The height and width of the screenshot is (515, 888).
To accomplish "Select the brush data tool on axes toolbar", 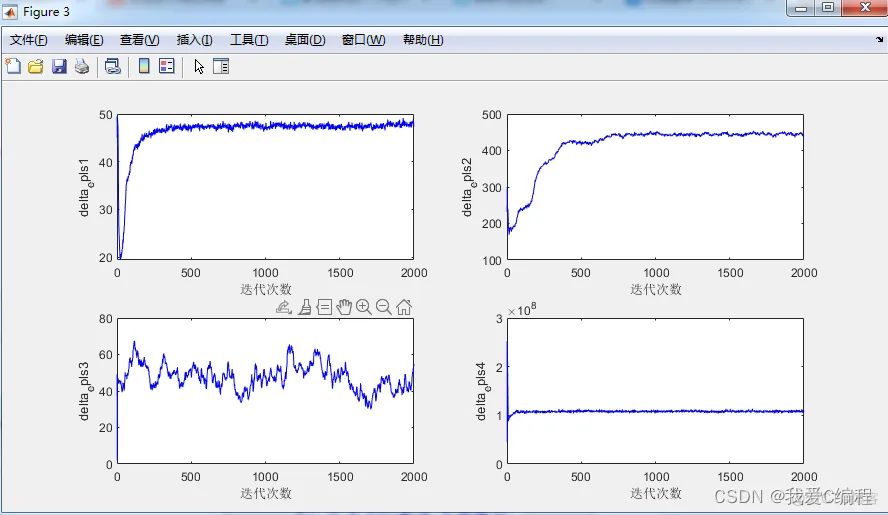I will (305, 307).
